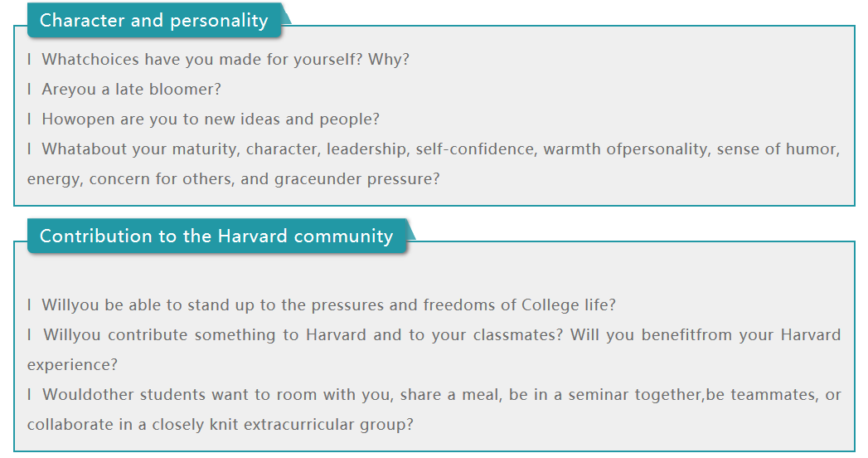Image resolution: width=868 pixels, height=458 pixels.
Task: Click the 'Character and personality' header tab
Action: pyautogui.click(x=154, y=21)
